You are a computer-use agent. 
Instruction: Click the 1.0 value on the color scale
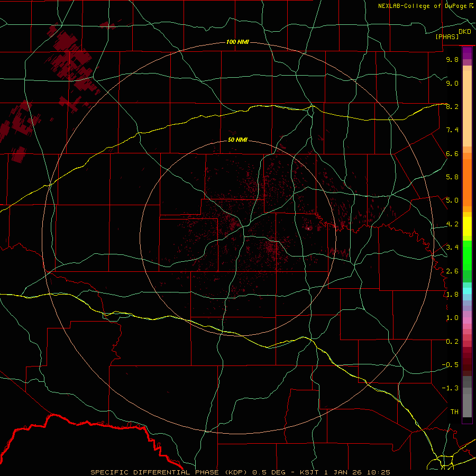click(x=452, y=317)
